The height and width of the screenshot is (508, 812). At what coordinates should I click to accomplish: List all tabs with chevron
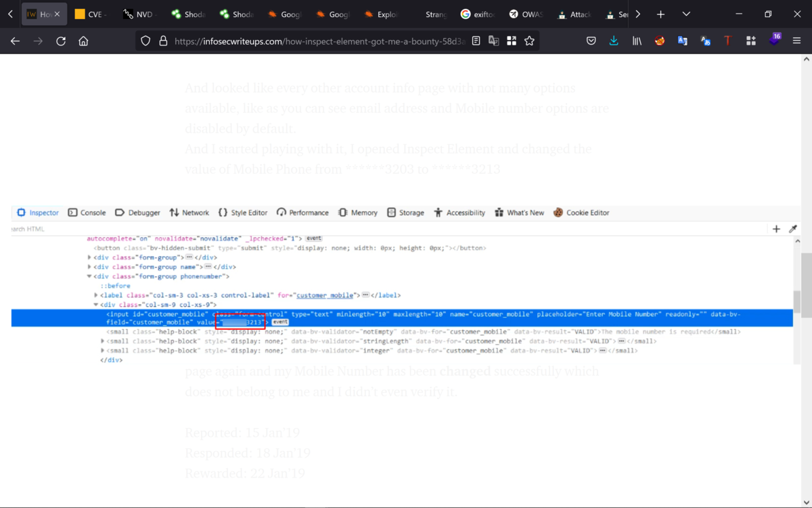click(686, 14)
